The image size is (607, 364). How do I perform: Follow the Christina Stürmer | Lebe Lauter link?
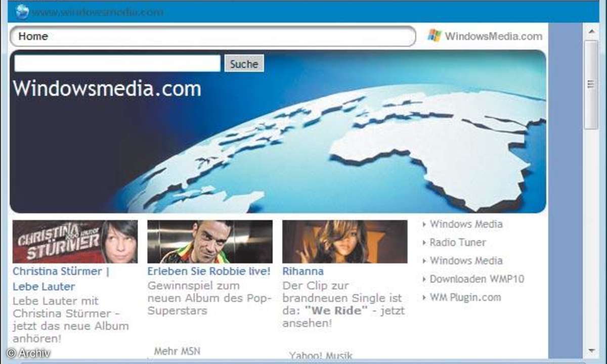pos(61,279)
